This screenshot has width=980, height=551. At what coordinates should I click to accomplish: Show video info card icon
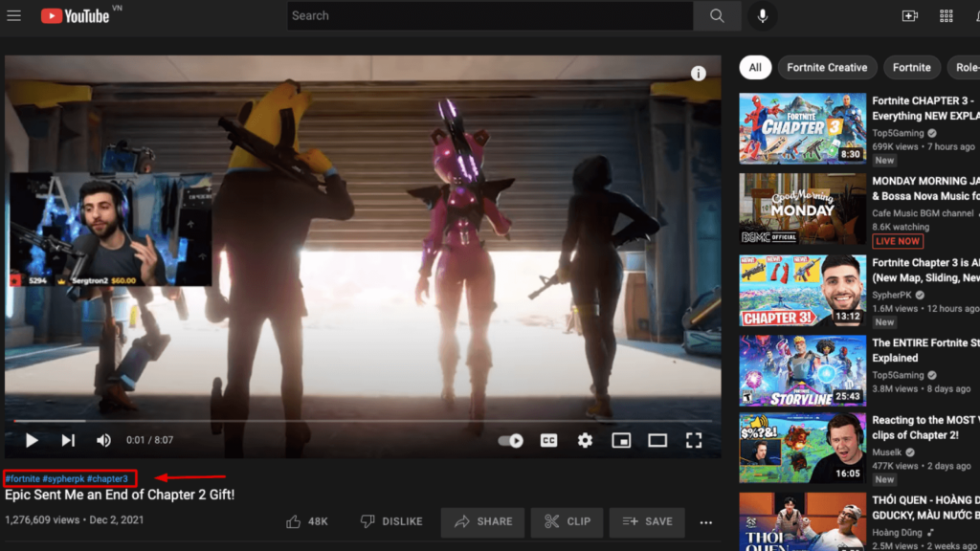[x=698, y=74]
